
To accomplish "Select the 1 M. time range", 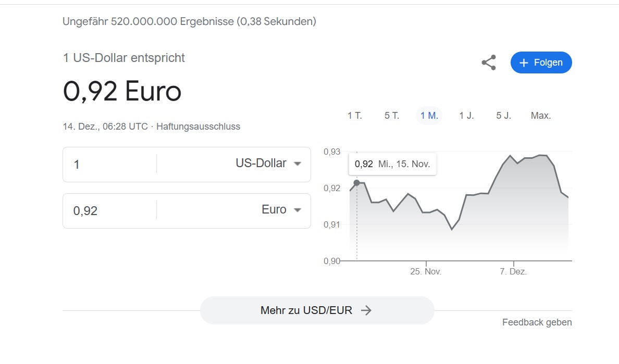I will coord(429,116).
